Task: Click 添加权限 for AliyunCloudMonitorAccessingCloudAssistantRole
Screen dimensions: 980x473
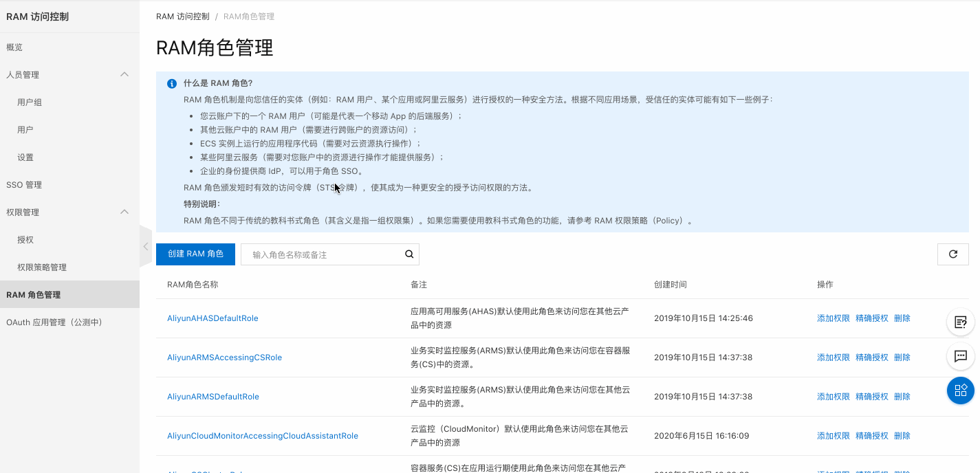Action: pos(834,436)
